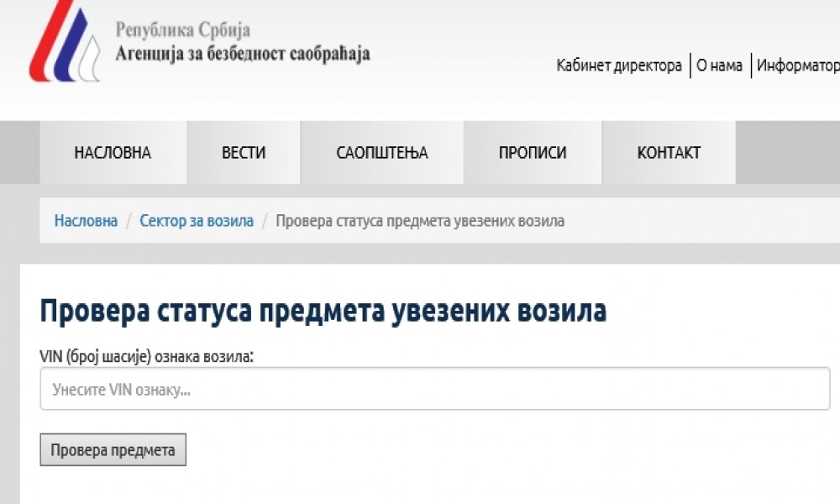Open the НАСЛОВНА home tab
Image resolution: width=840 pixels, height=504 pixels.
click(x=113, y=152)
